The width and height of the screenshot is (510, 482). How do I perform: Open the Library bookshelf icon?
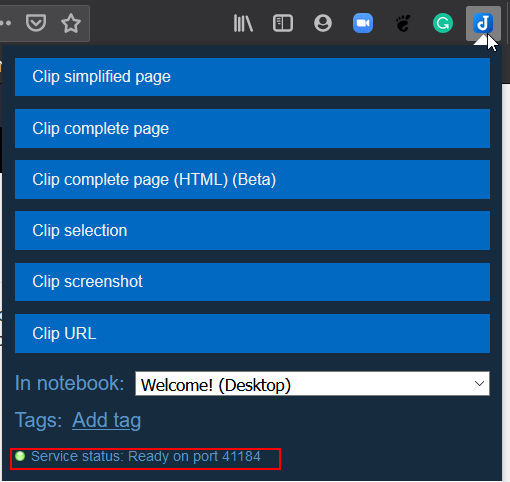243,23
